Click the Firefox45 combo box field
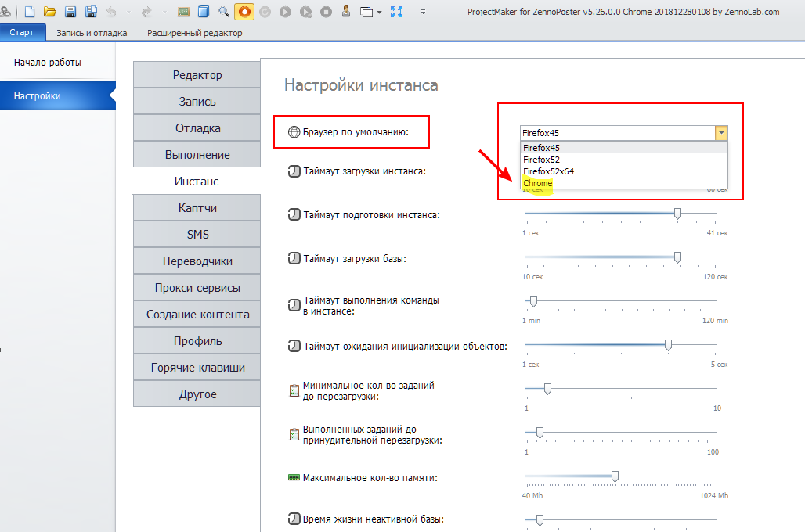 coord(617,133)
